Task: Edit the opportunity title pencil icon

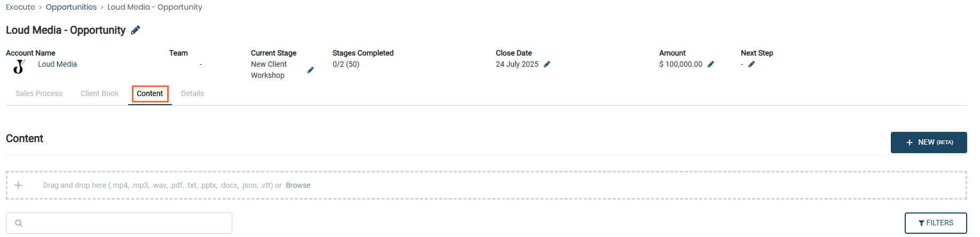Action: (x=136, y=30)
